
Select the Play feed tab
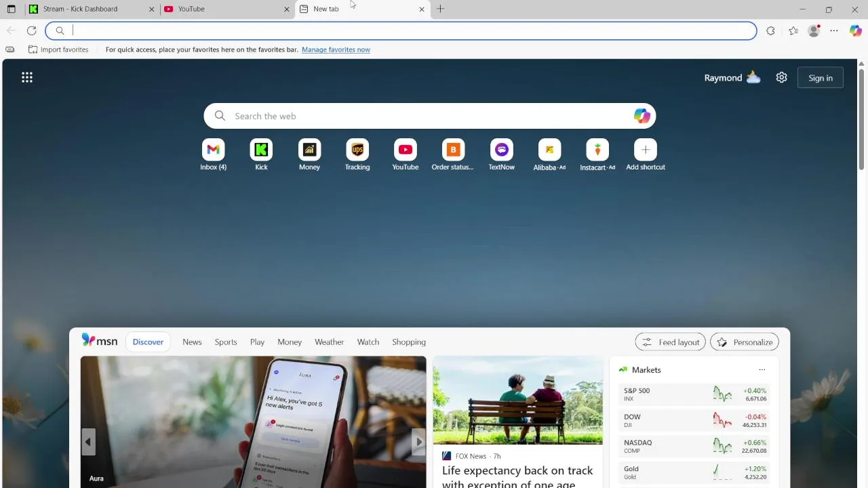click(x=257, y=342)
